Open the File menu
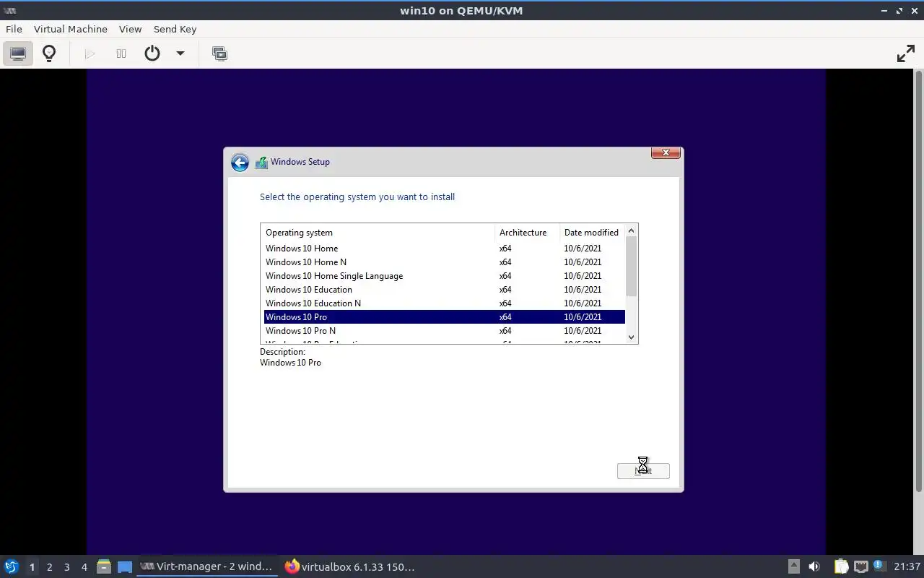 (14, 29)
